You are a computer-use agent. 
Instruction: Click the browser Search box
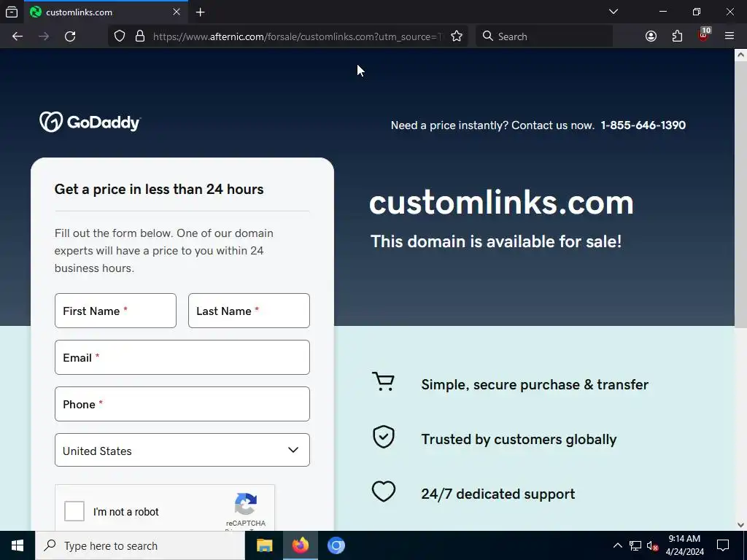pyautogui.click(x=544, y=36)
